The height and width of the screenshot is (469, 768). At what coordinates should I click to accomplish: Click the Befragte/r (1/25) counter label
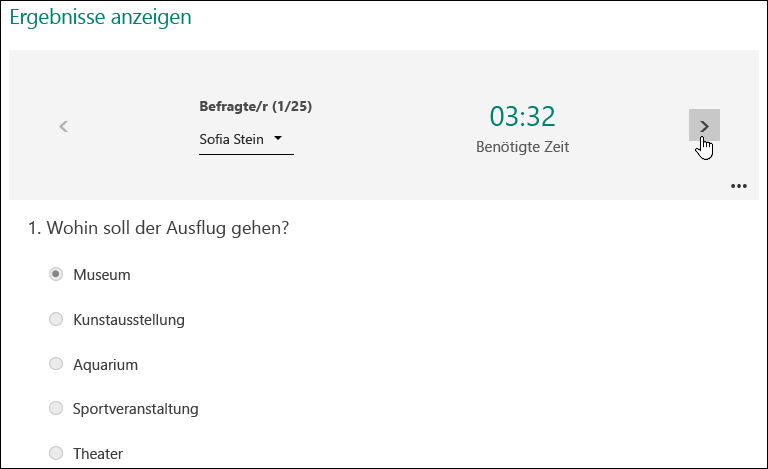tap(256, 106)
